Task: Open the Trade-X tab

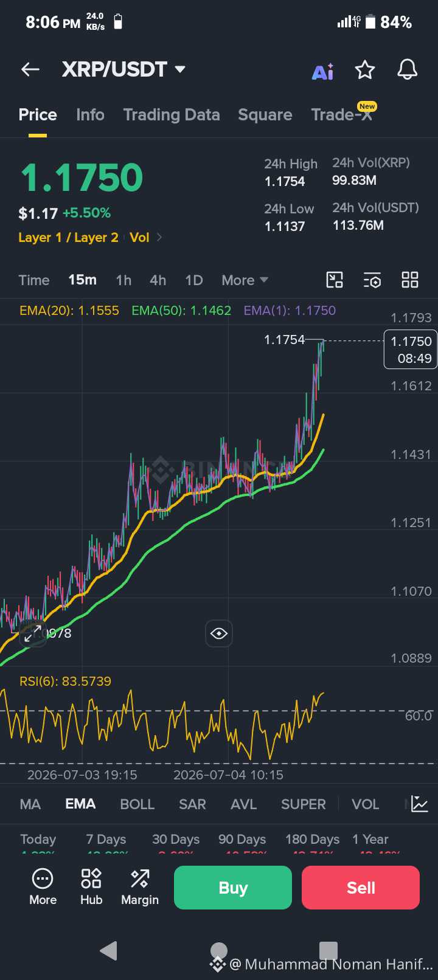Action: click(342, 115)
